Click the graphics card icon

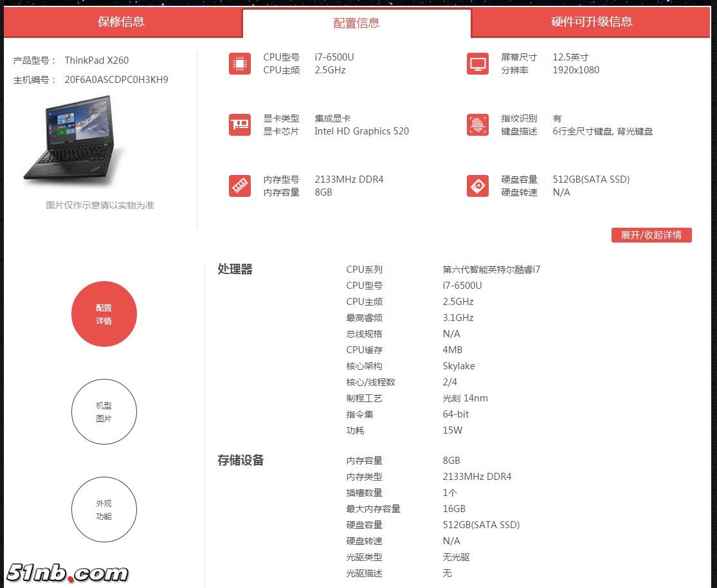pos(240,125)
